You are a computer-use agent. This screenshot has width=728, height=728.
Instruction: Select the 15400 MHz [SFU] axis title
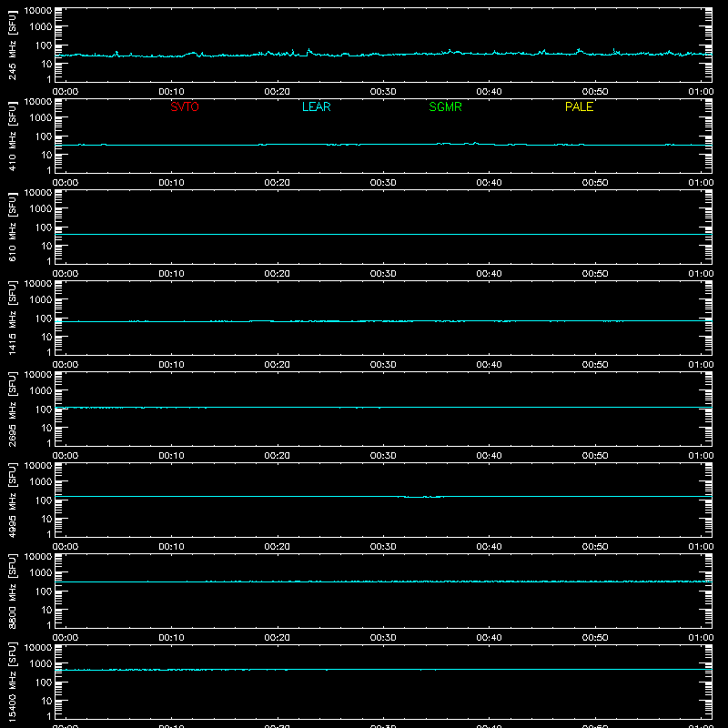click(x=12, y=682)
